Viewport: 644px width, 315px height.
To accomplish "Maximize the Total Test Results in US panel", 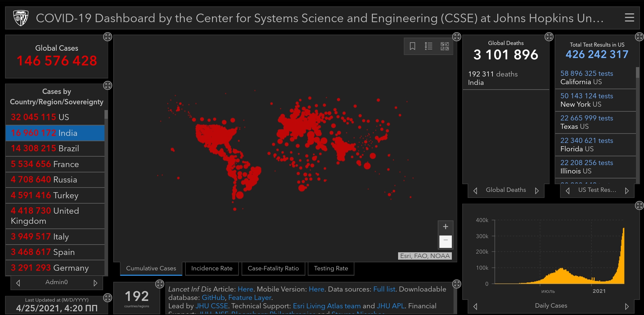I will [639, 37].
